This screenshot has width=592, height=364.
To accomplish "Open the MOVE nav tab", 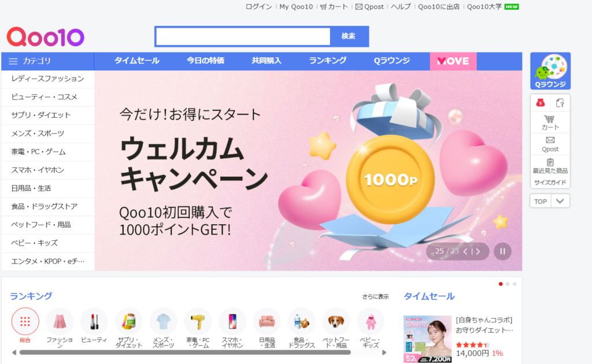I will pyautogui.click(x=453, y=61).
